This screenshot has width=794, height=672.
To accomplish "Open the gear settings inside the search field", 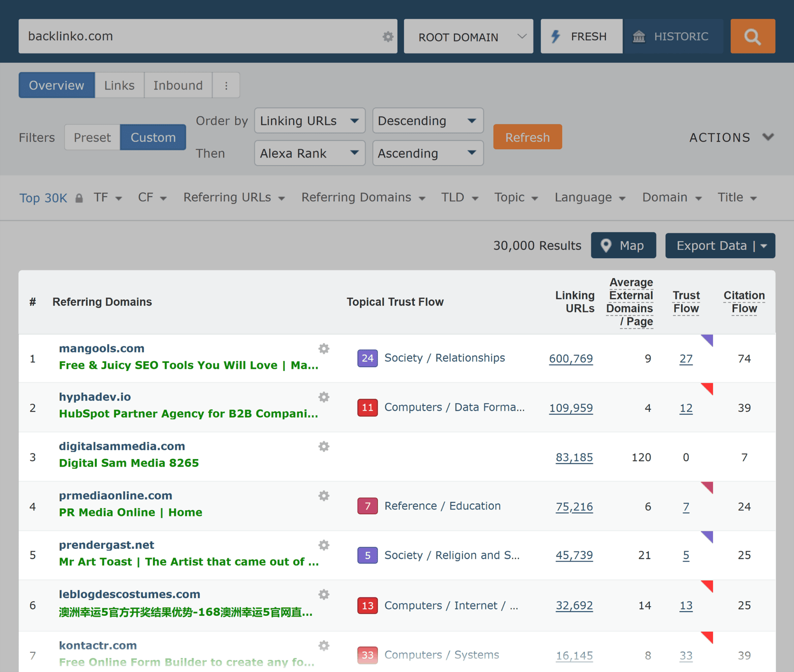I will pyautogui.click(x=388, y=37).
